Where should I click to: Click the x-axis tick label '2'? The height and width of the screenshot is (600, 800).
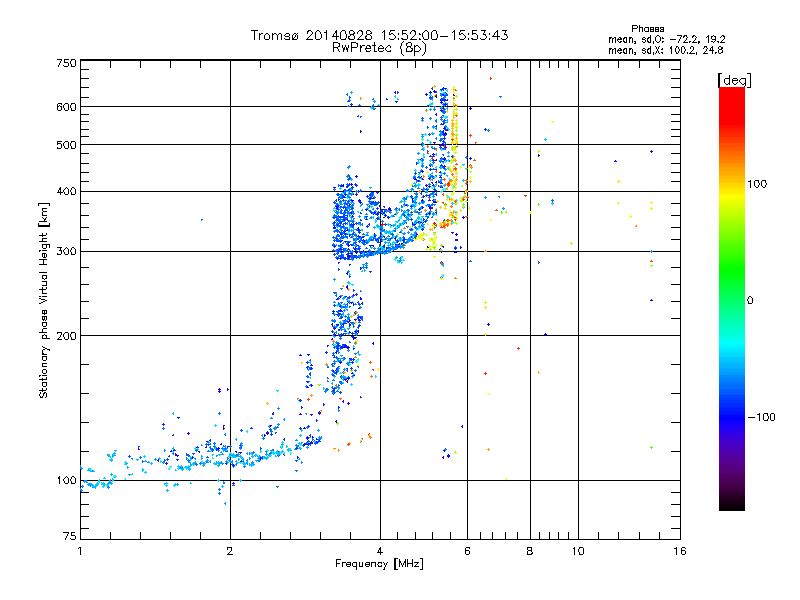click(230, 551)
